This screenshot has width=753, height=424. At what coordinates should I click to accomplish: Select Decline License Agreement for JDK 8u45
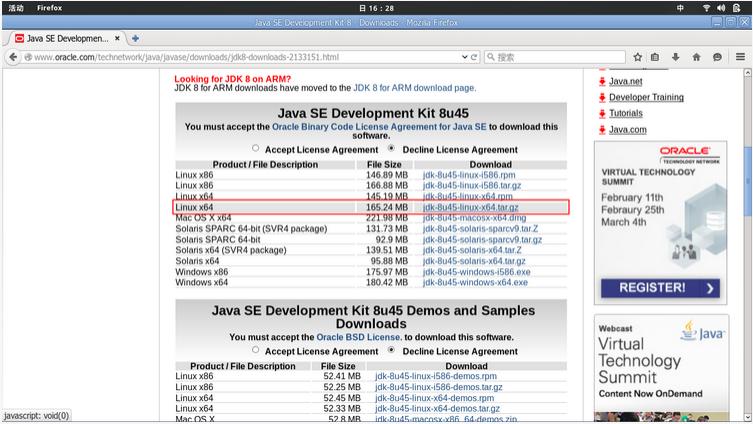pyautogui.click(x=391, y=148)
